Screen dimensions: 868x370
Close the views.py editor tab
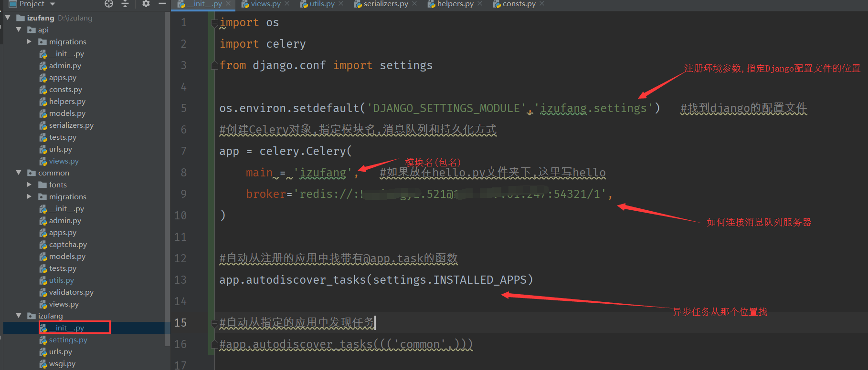click(x=287, y=4)
